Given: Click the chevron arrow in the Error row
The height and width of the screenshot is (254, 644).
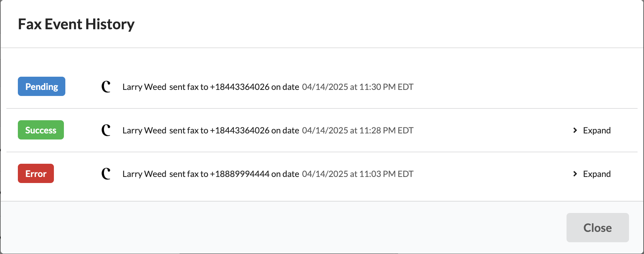Looking at the screenshot, I should [x=575, y=174].
